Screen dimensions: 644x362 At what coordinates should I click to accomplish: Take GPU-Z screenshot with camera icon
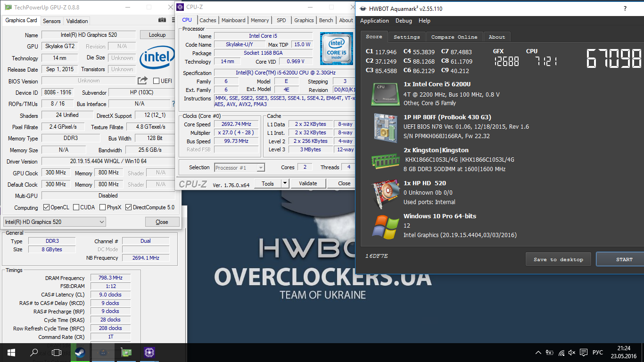click(162, 20)
